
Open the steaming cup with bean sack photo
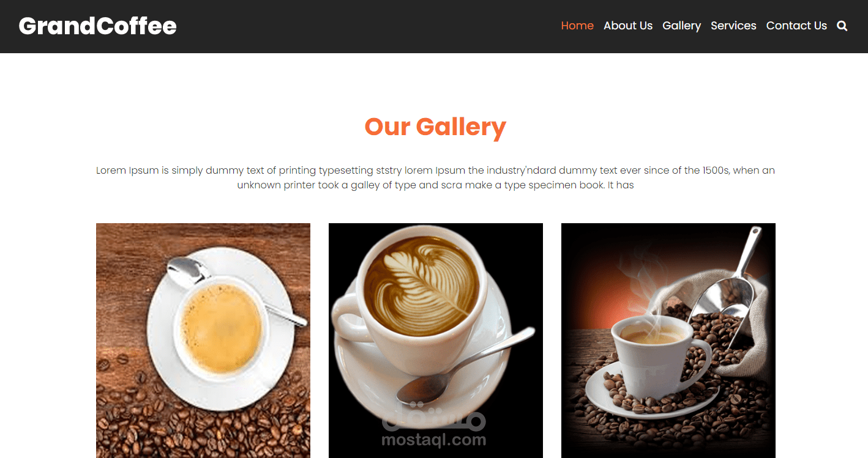click(668, 341)
